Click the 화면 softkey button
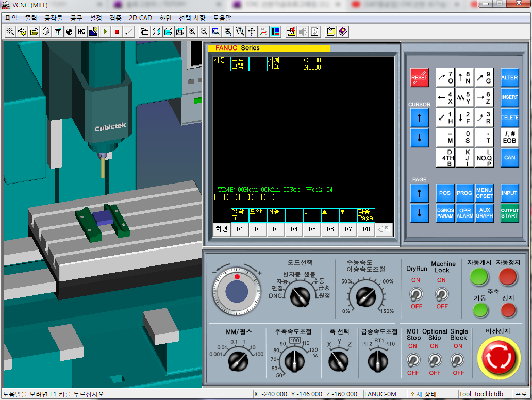The width and height of the screenshot is (532, 400). pos(222,229)
